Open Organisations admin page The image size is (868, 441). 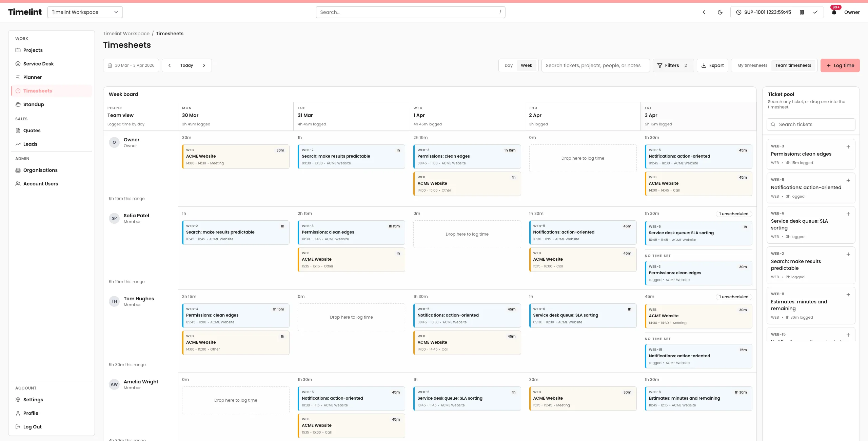[52, 170]
